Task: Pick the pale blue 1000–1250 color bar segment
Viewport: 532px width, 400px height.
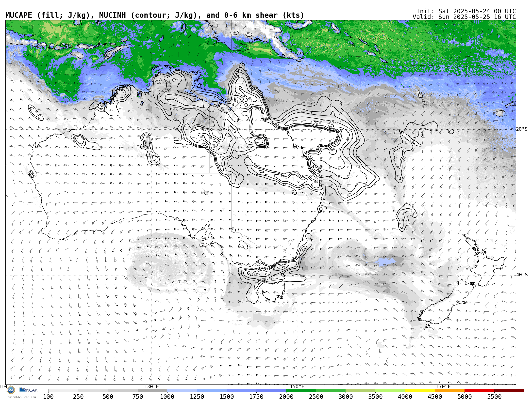Action: pos(182,391)
